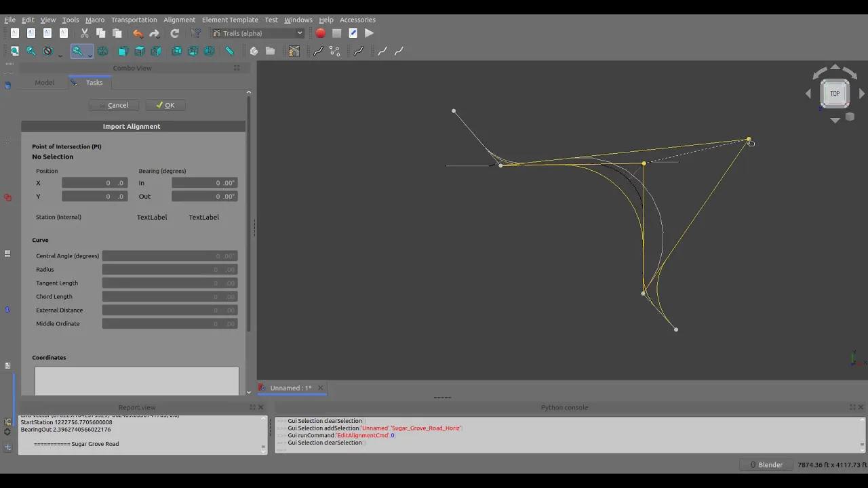The height and width of the screenshot is (488, 868).
Task: Click the Refresh recompute icon
Action: pyautogui.click(x=175, y=33)
